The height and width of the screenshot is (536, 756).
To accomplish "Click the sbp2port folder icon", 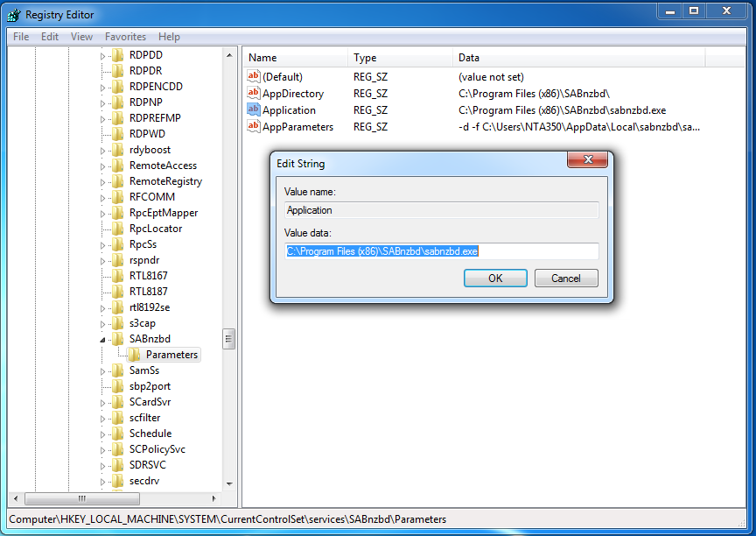I will tap(117, 386).
